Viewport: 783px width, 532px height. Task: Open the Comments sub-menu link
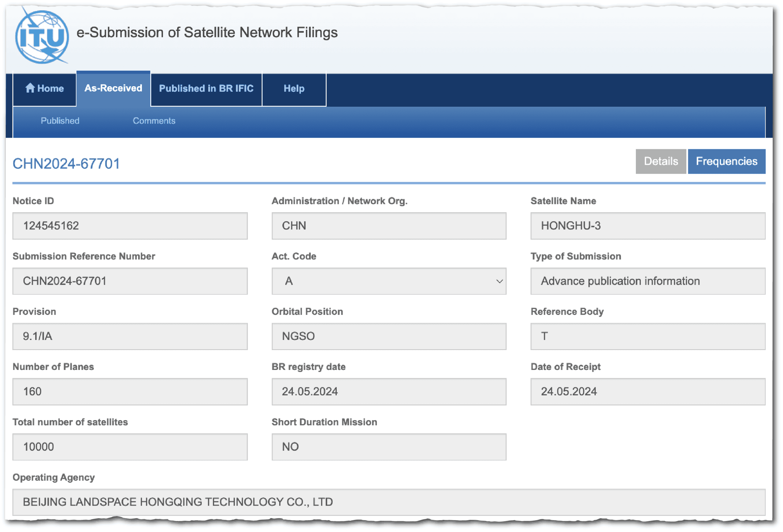[154, 120]
